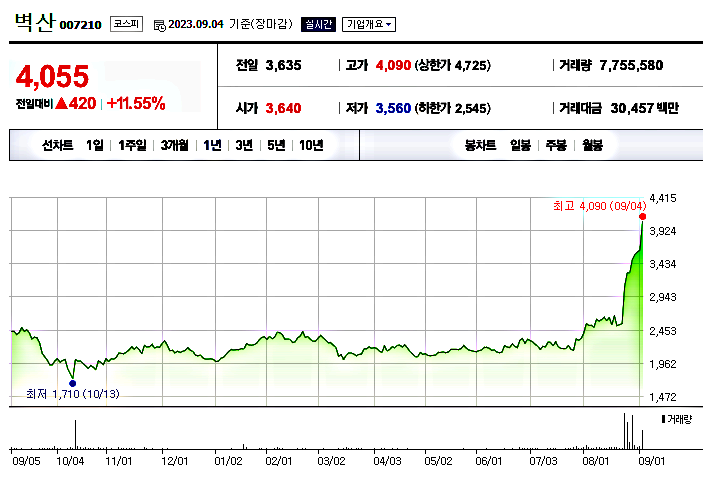Click the 선차트 label
The height and width of the screenshot is (482, 703).
tap(57, 145)
